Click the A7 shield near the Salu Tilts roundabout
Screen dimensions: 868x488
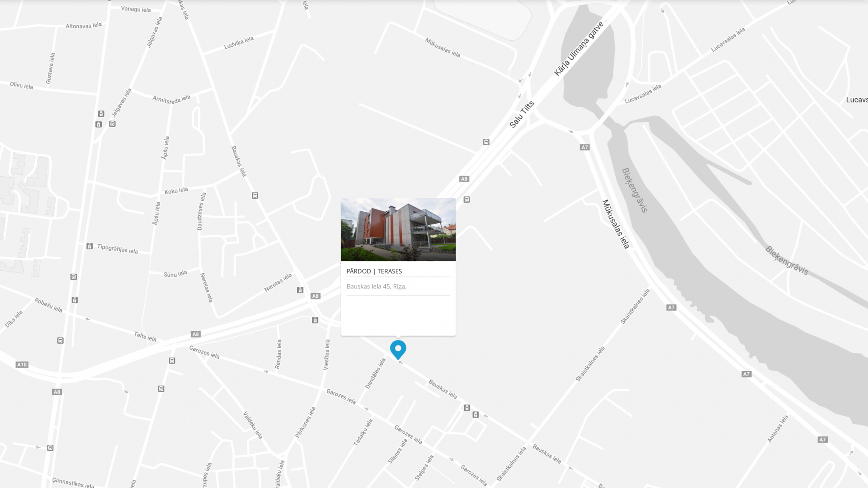point(584,147)
